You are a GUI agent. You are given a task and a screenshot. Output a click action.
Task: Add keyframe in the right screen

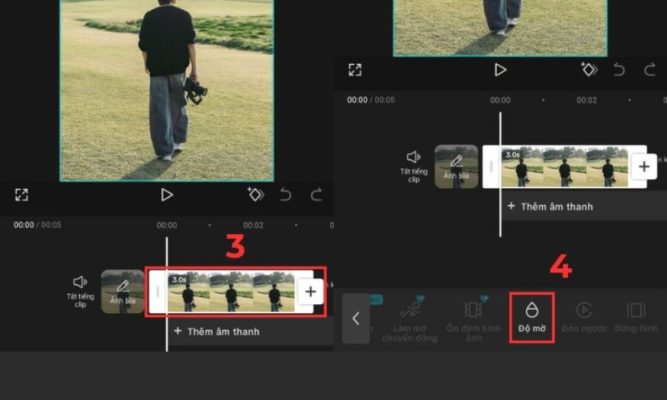click(589, 70)
